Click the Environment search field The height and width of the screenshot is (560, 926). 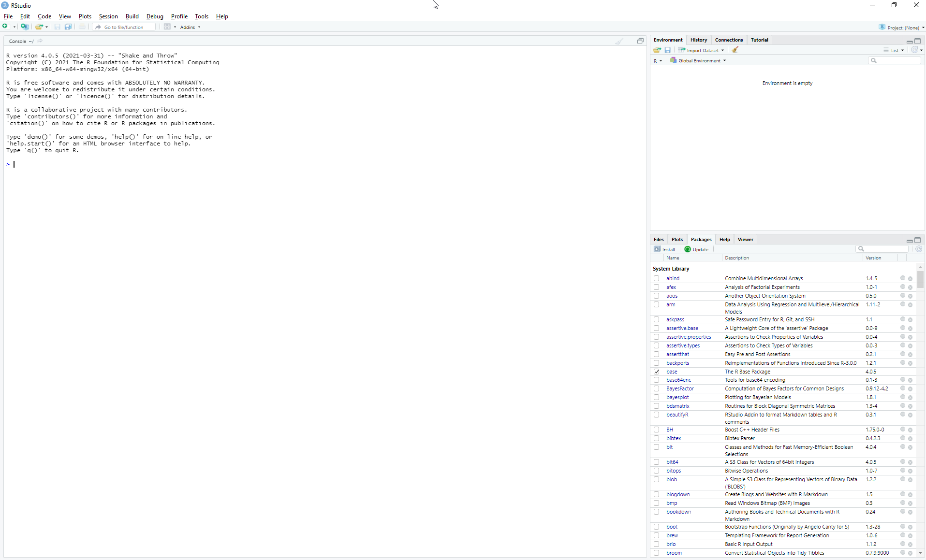click(x=895, y=60)
